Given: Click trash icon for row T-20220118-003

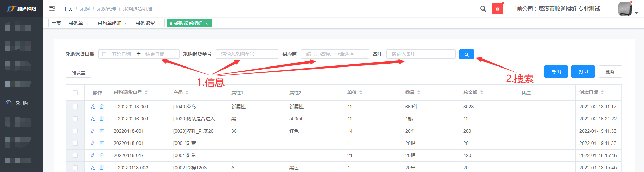Looking at the screenshot, I should point(102,168).
